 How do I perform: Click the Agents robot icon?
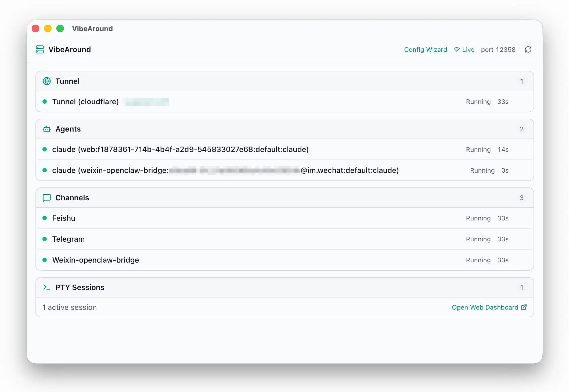coord(47,129)
